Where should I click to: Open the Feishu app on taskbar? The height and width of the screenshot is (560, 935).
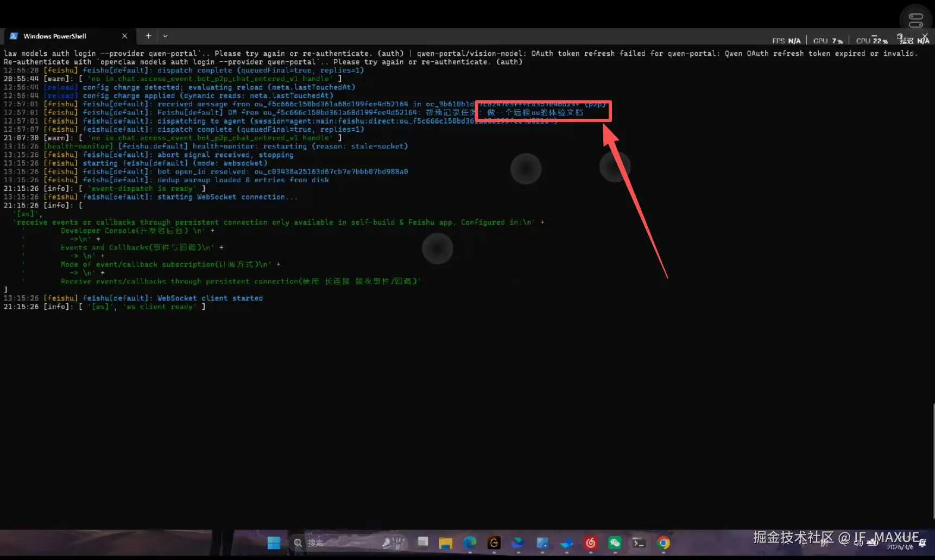click(x=566, y=543)
